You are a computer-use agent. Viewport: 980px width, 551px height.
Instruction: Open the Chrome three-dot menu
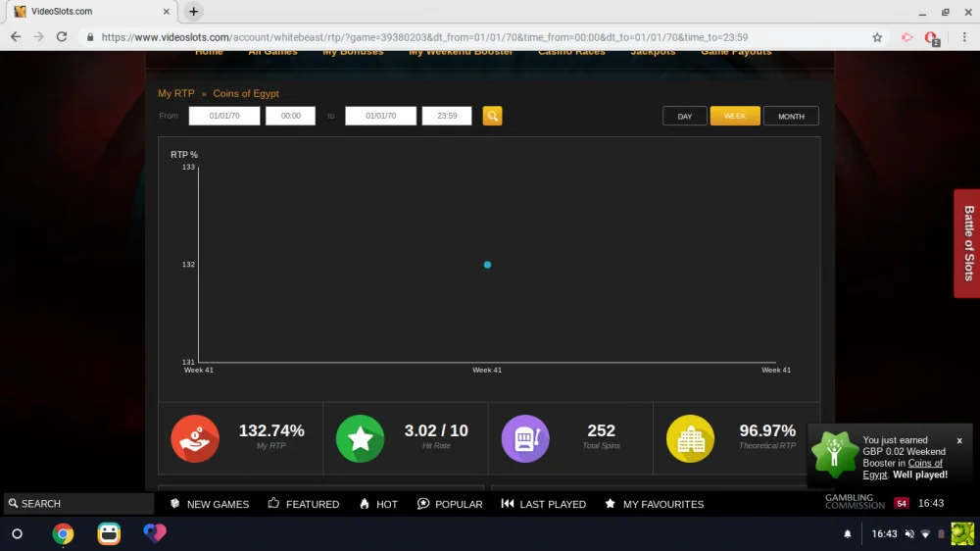point(964,37)
